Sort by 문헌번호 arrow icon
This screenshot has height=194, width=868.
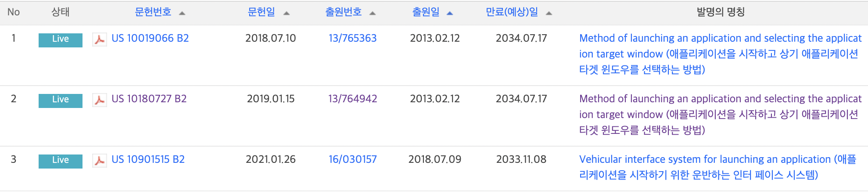pos(182,13)
